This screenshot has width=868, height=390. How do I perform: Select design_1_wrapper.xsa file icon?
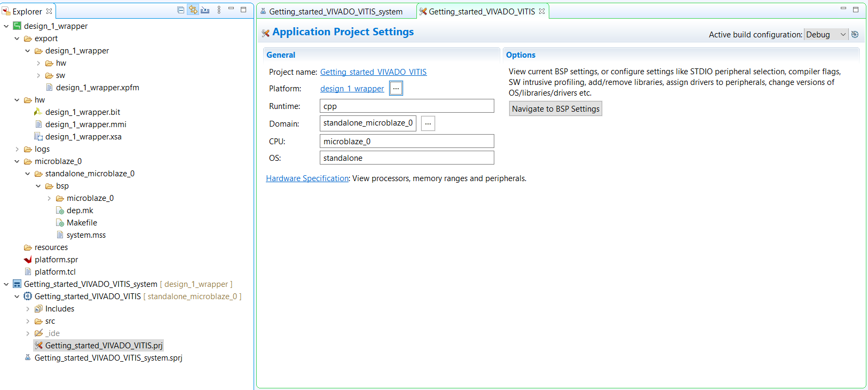pyautogui.click(x=38, y=137)
